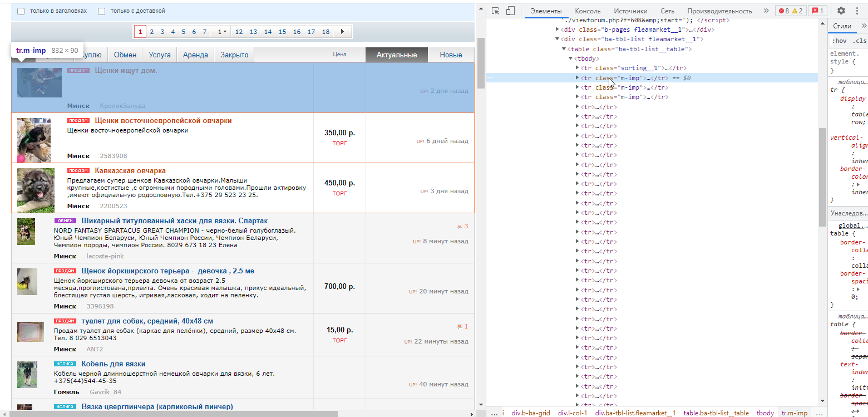Sort the listings by Цена column
Image resolution: width=868 pixels, height=417 pixels.
click(x=339, y=55)
